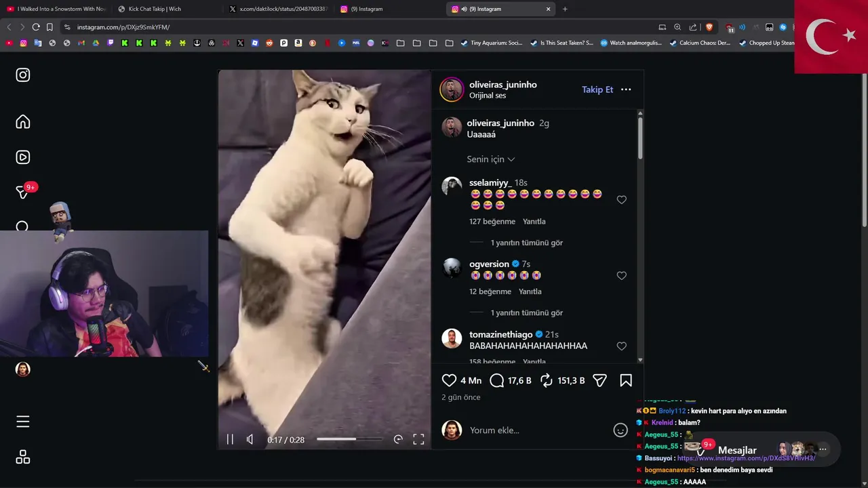Open post options three-dot menu
The height and width of the screenshot is (488, 868).
626,89
